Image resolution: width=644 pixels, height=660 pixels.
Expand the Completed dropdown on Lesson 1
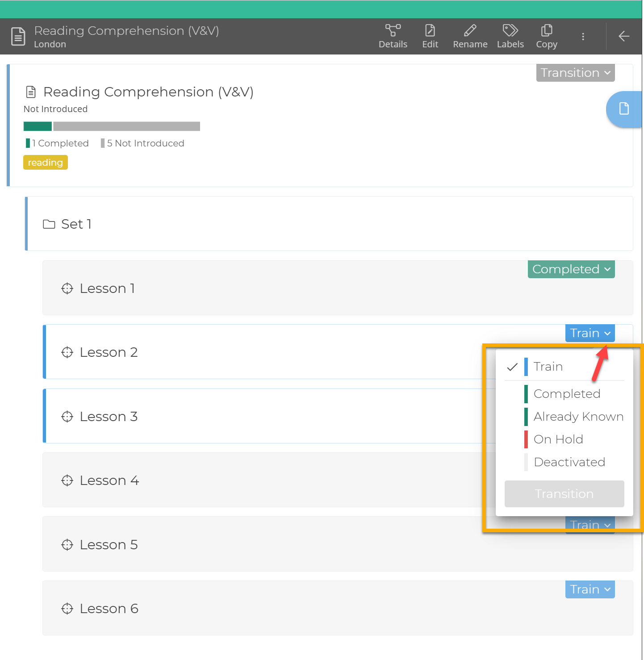(x=571, y=269)
